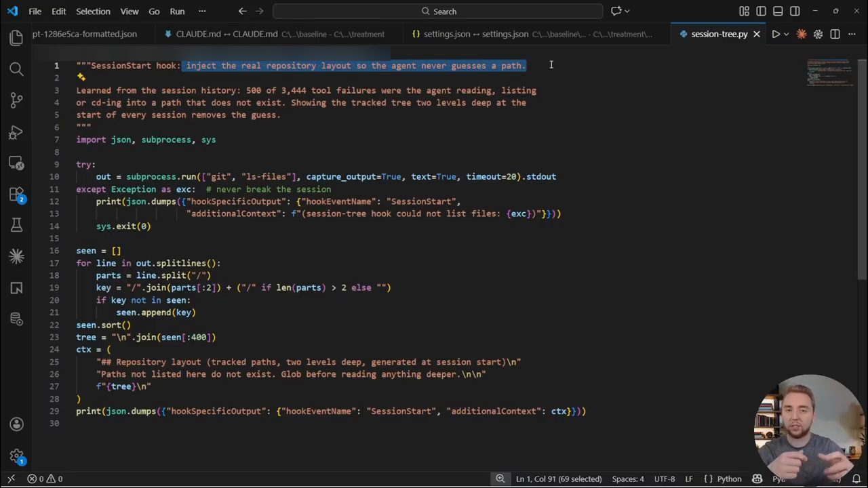Open the Testing flask view

click(16, 225)
